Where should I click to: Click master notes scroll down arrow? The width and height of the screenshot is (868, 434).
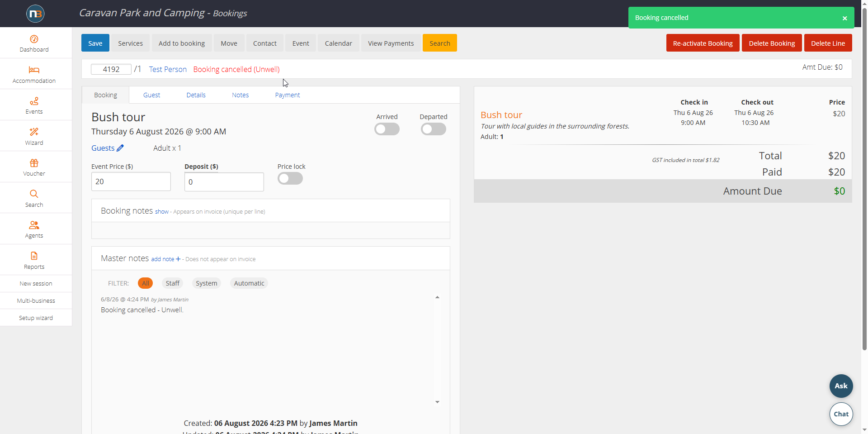tap(437, 402)
